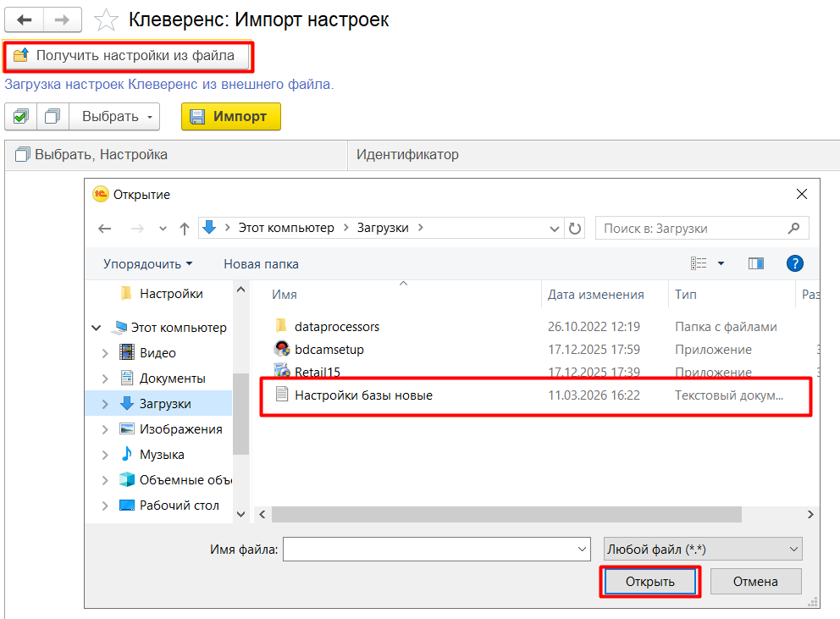Expand the address bar history dropdown

(x=555, y=229)
